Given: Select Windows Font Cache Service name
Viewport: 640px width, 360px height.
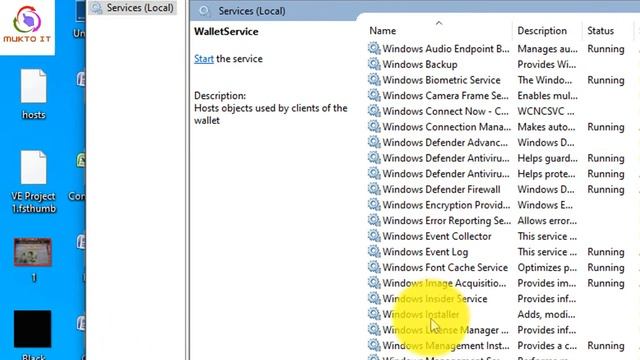Looking at the screenshot, I should [445, 268].
